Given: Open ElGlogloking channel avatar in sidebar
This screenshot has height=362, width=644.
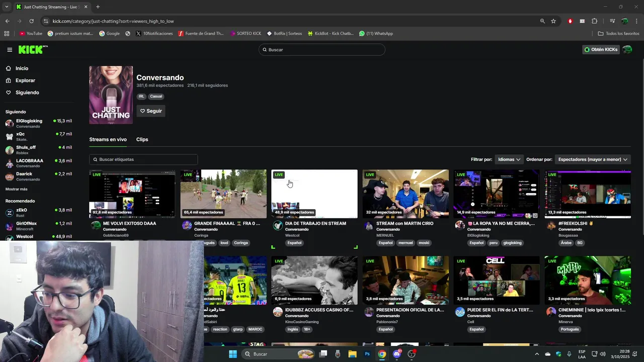Looking at the screenshot, I should pyautogui.click(x=10, y=124).
